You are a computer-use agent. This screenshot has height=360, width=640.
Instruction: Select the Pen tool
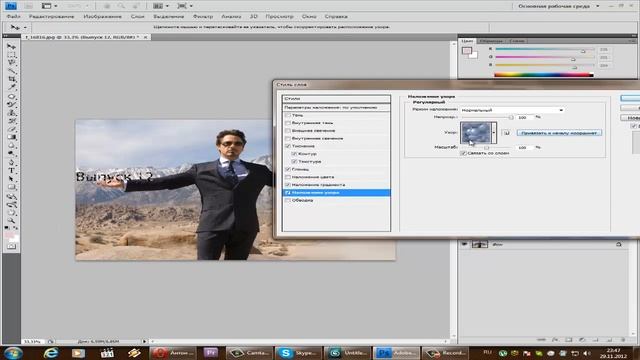11,162
